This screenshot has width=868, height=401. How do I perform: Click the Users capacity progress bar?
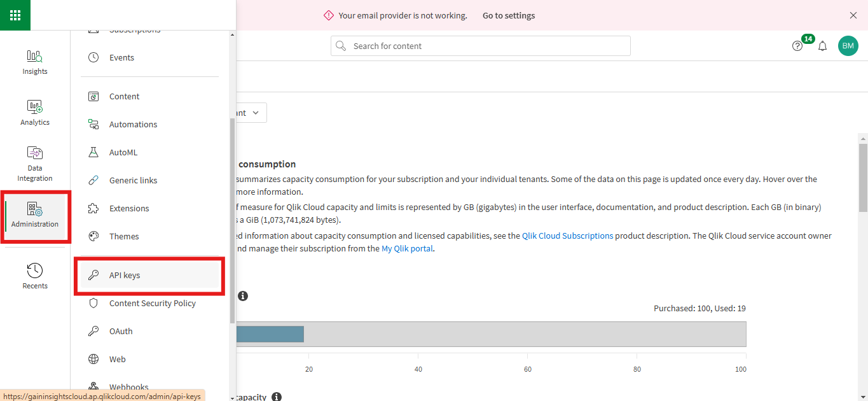(x=270, y=334)
